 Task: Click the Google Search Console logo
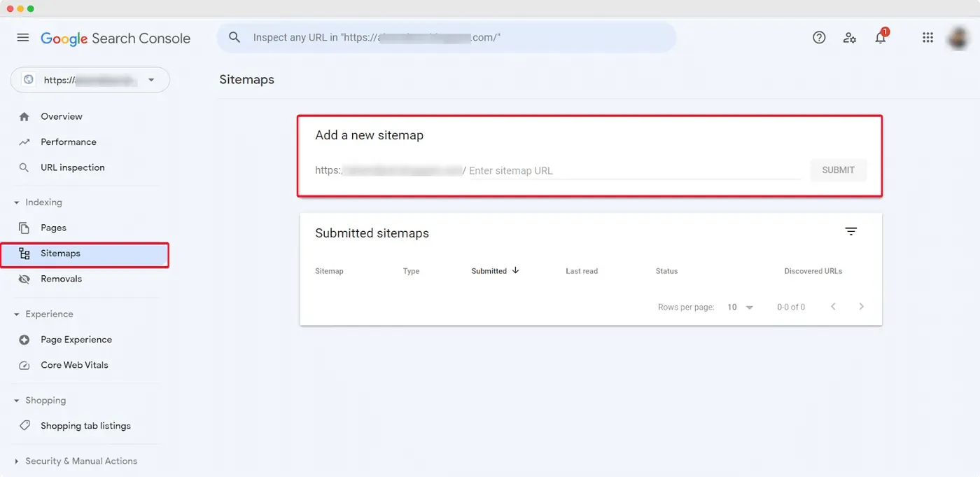(x=115, y=39)
